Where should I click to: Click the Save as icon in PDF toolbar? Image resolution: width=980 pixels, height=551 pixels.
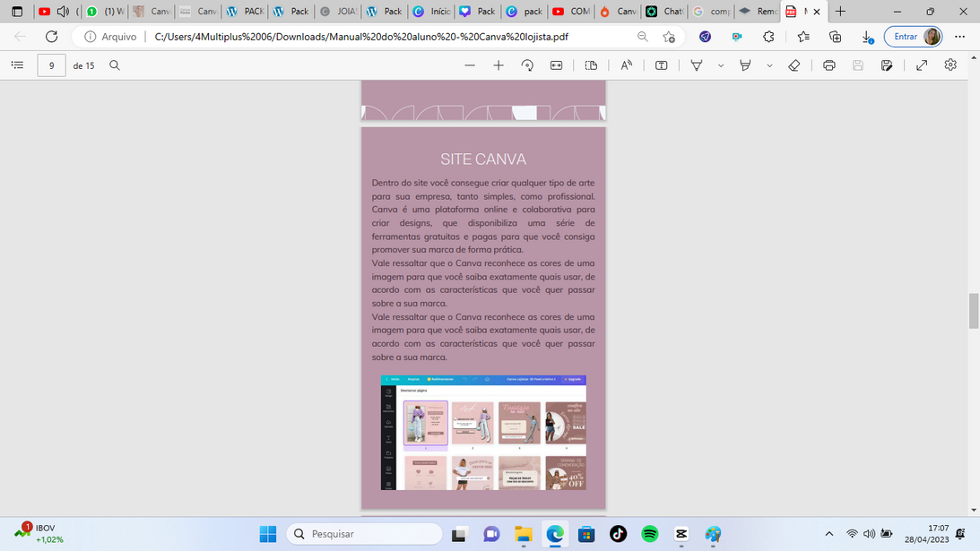click(886, 65)
